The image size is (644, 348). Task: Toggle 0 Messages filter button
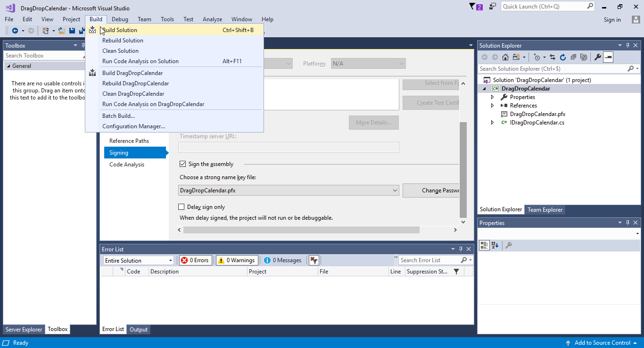[x=283, y=260]
